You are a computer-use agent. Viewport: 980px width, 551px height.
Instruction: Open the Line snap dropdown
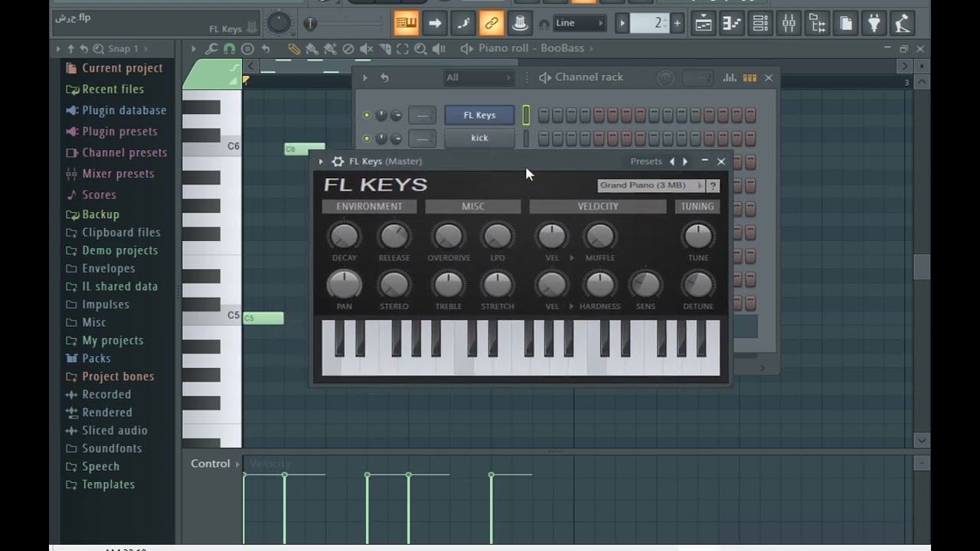[580, 23]
